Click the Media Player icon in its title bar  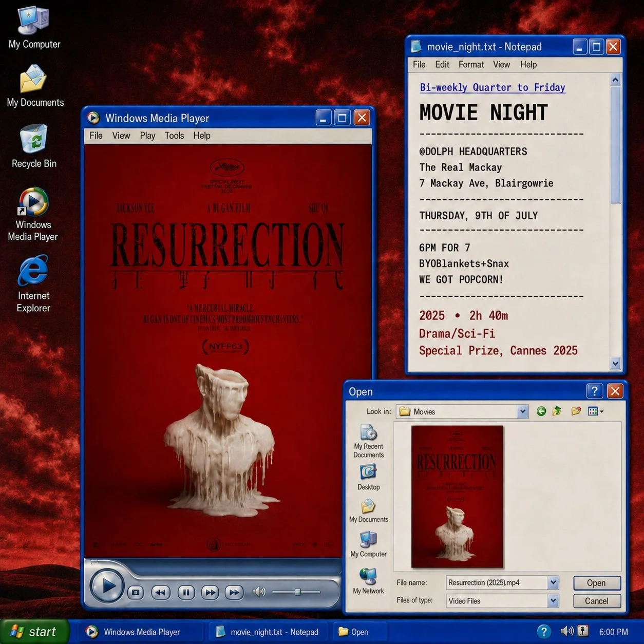pos(93,118)
